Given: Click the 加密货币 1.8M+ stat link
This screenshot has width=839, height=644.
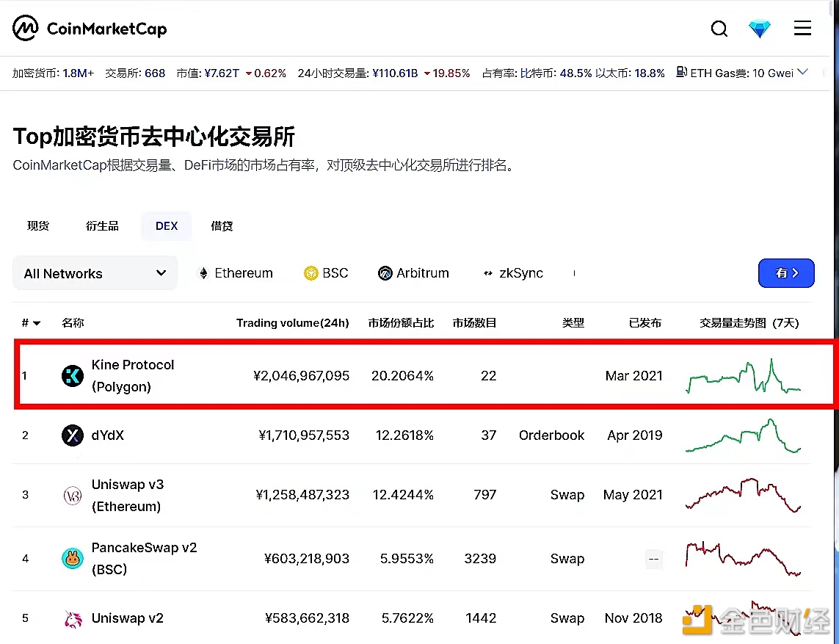Looking at the screenshot, I should pos(53,73).
